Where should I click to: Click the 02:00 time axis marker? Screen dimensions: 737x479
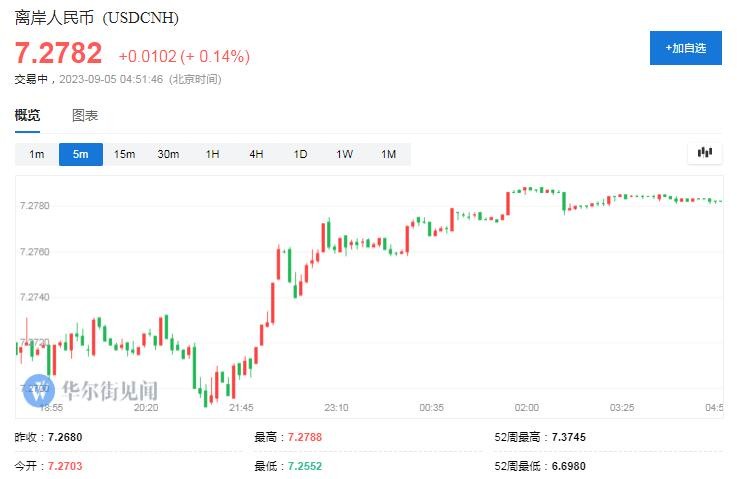[526, 407]
